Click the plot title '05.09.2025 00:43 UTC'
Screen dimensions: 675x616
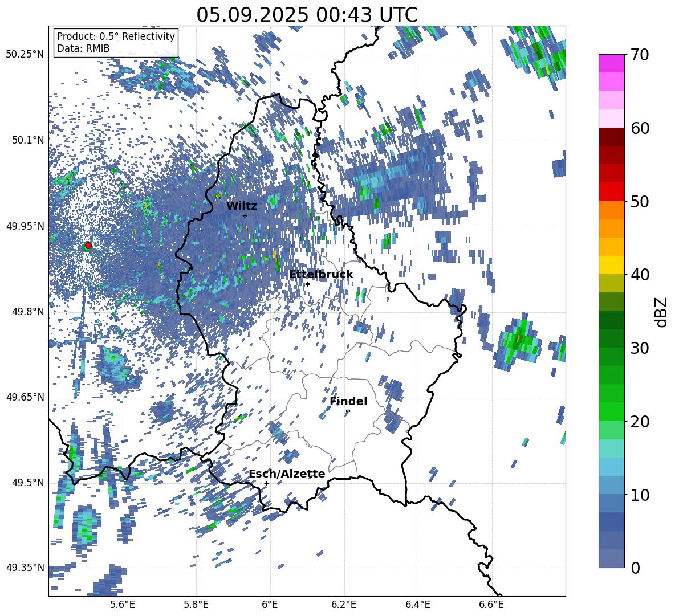point(307,15)
